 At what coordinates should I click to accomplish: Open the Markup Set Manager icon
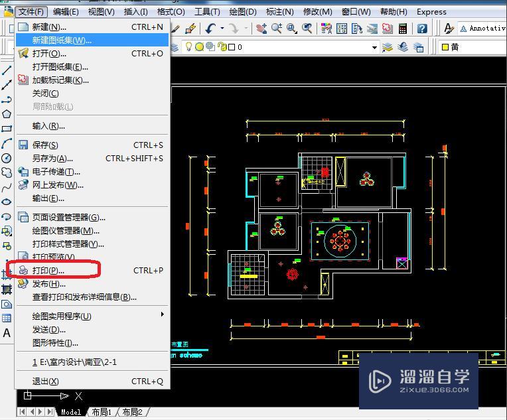pos(388,29)
